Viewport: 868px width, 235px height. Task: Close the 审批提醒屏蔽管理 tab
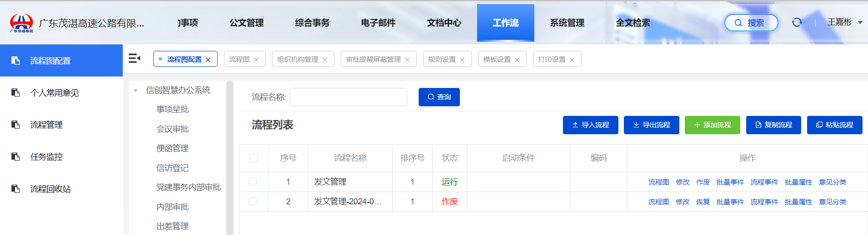tap(407, 60)
